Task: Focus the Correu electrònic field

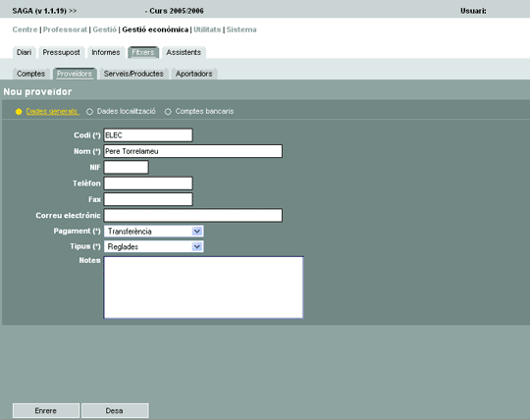Action: 193,215
